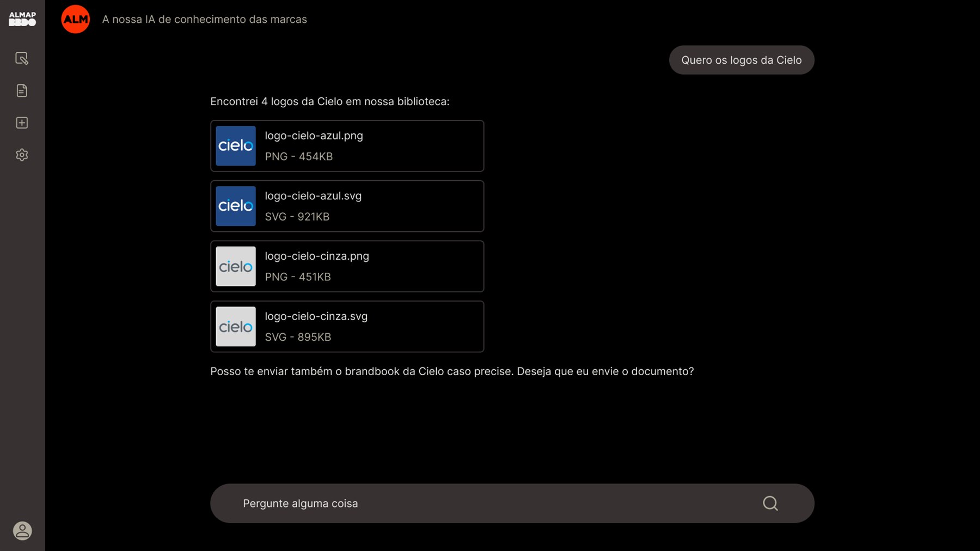Click the 'SVG - 895KB' file info
Viewport: 980px width, 551px height.
298,337
